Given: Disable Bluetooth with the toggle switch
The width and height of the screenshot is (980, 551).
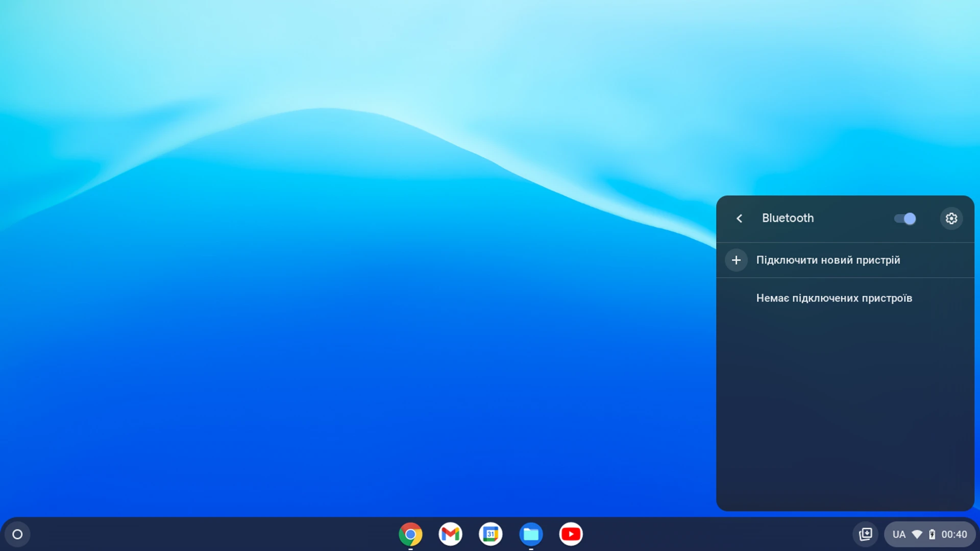Looking at the screenshot, I should (x=904, y=218).
